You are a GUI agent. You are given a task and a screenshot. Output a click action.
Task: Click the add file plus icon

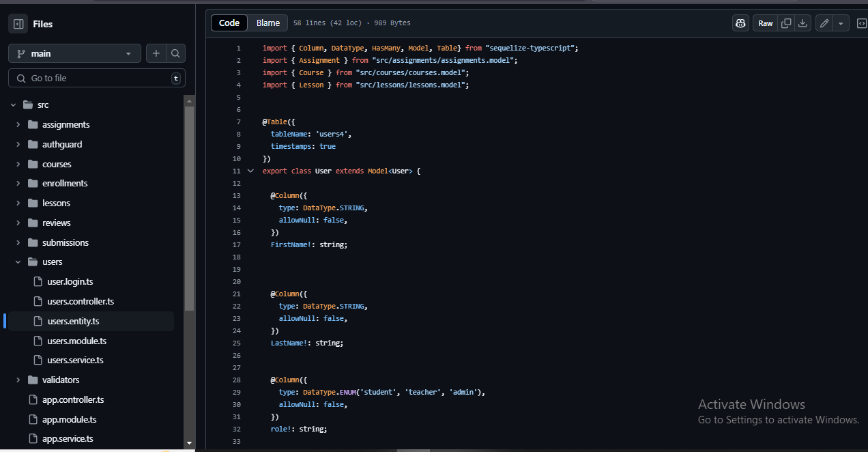(156, 53)
